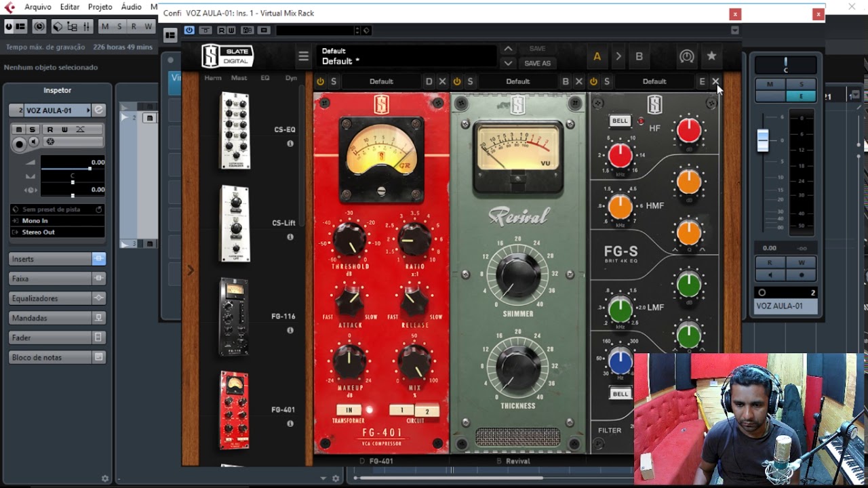Toggle the plugin window bypass power button

[x=189, y=30]
